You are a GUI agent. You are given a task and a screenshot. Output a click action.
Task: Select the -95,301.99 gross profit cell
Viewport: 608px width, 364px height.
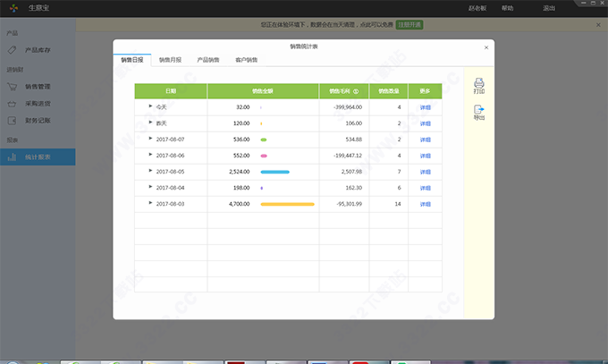[x=349, y=204]
